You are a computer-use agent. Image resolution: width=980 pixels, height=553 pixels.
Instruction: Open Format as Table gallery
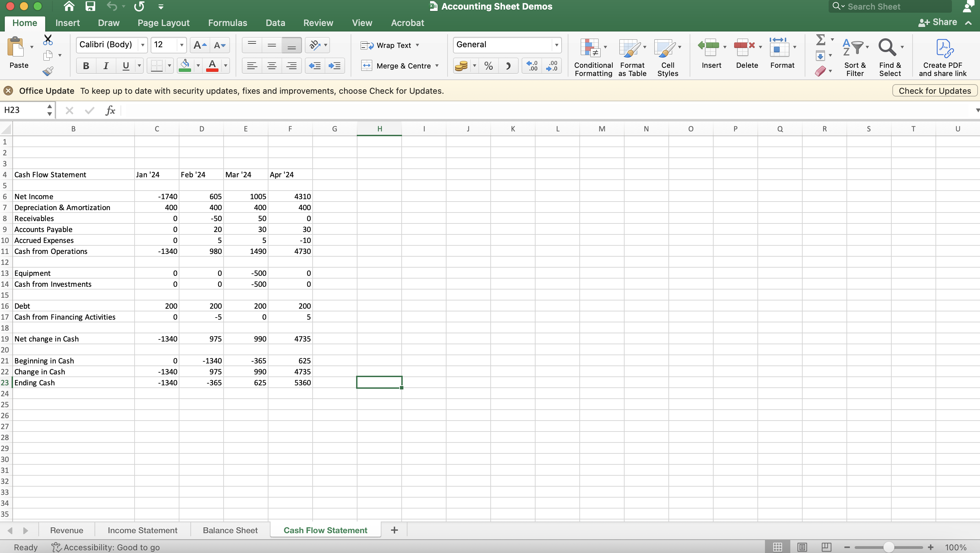632,57
